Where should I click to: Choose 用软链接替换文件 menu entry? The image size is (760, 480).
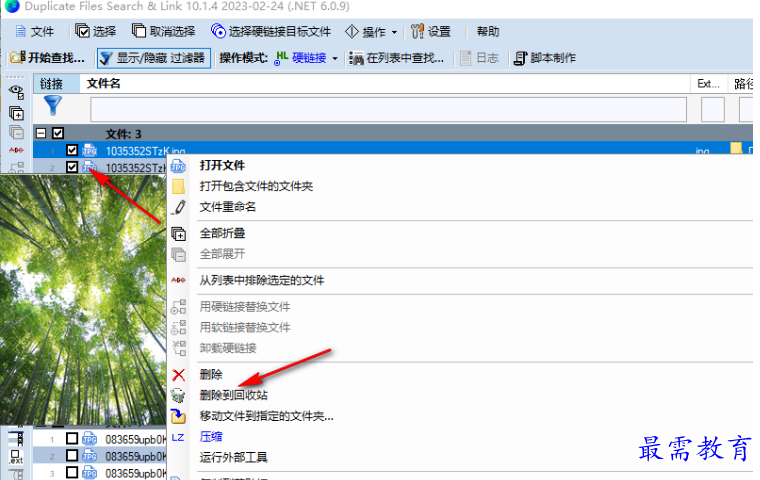[245, 327]
